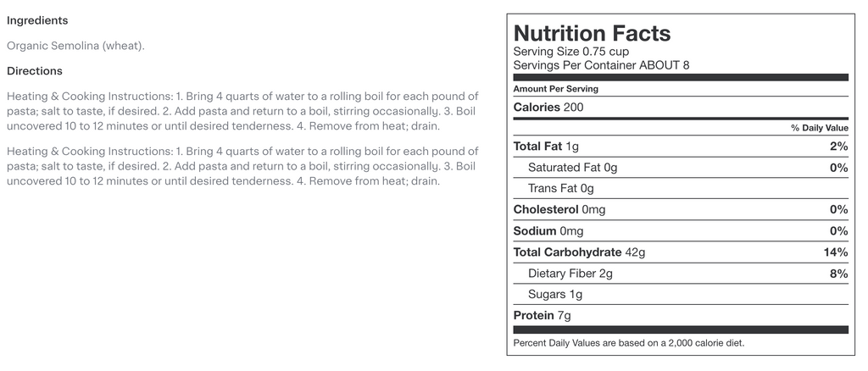Click the Amount Per Serving label
Image resolution: width=868 pixels, height=371 pixels.
point(555,89)
